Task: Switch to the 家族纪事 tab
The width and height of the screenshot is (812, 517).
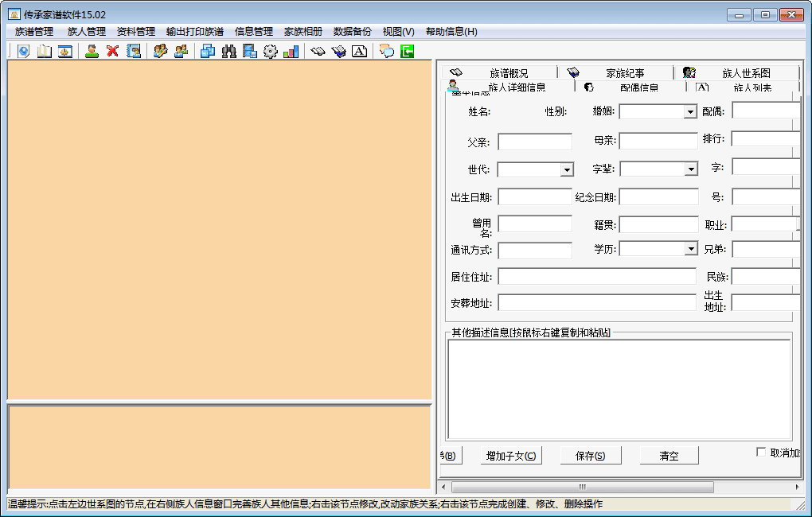Action: [615, 72]
